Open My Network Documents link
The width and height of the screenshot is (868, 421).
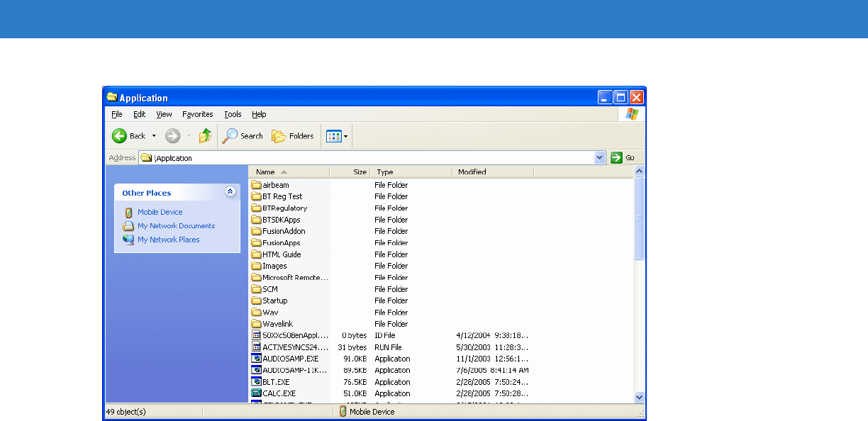point(177,226)
